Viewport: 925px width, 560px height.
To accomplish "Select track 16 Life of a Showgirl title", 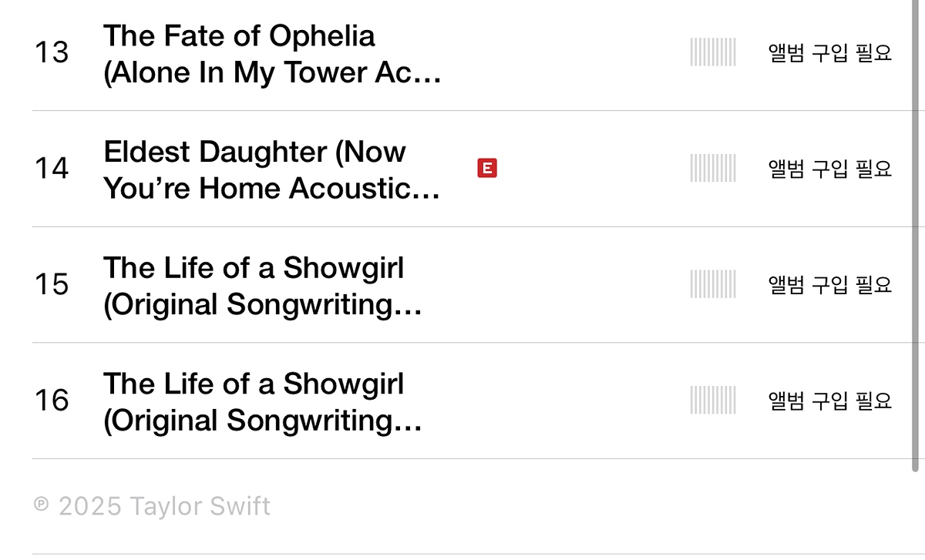I will pyautogui.click(x=263, y=402).
